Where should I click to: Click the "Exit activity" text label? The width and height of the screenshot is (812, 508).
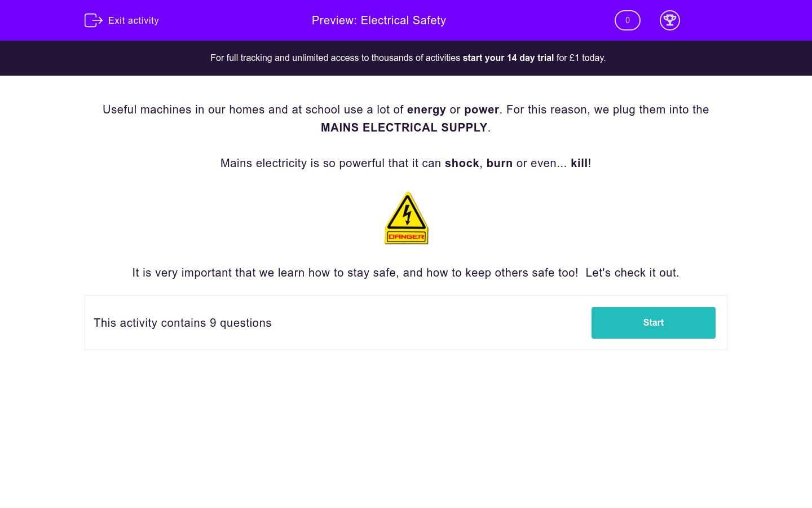point(134,20)
